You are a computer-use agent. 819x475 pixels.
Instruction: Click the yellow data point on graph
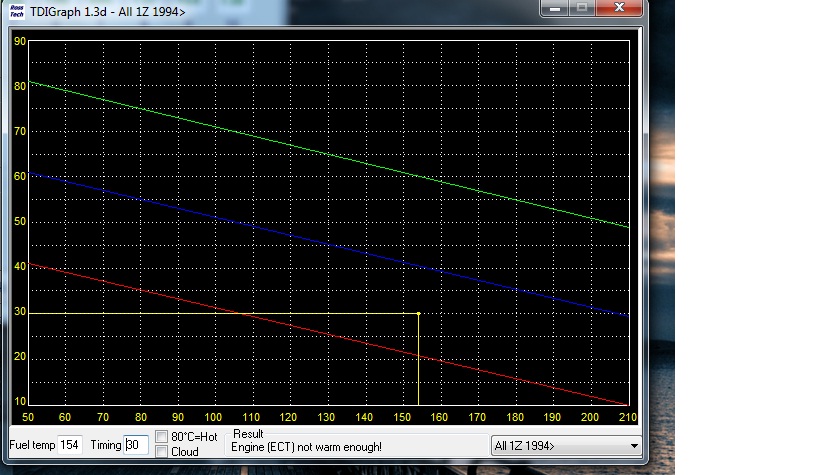pos(418,313)
